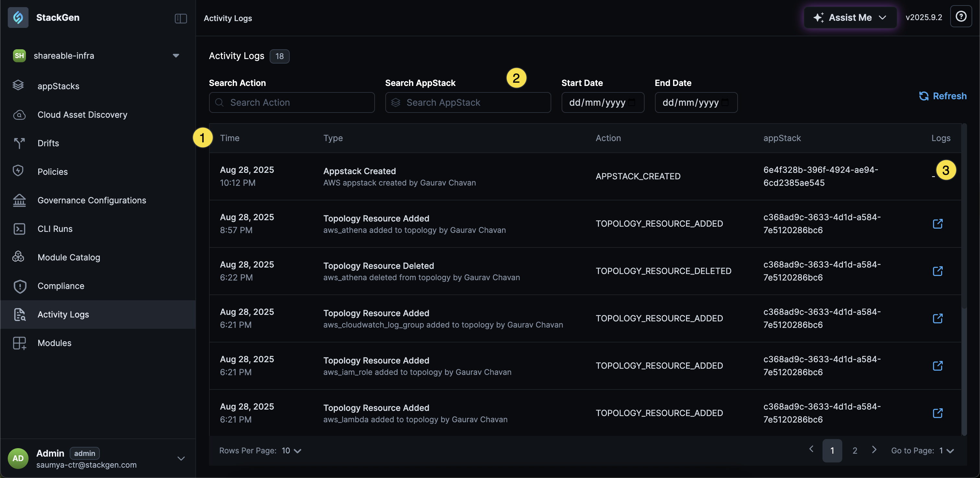Open the help question mark icon

[961, 17]
